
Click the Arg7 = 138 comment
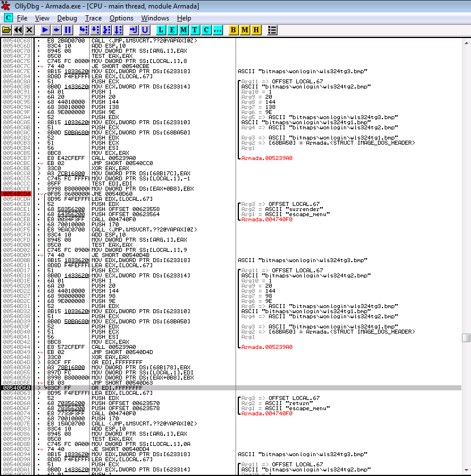[x=258, y=107]
